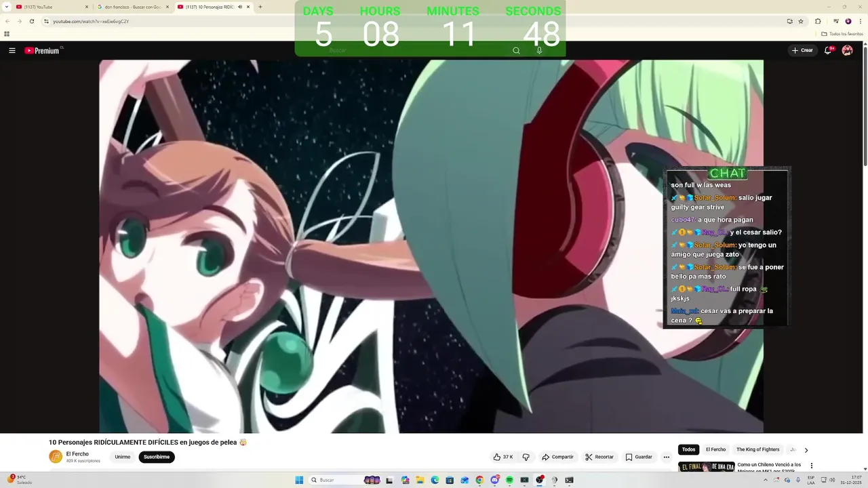Open the Chrome three-dot menu
The width and height of the screenshot is (868, 488).
pyautogui.click(x=860, y=21)
